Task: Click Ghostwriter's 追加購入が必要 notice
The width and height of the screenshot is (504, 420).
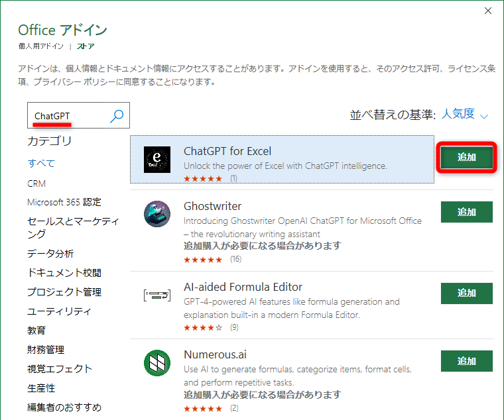Action: (263, 246)
